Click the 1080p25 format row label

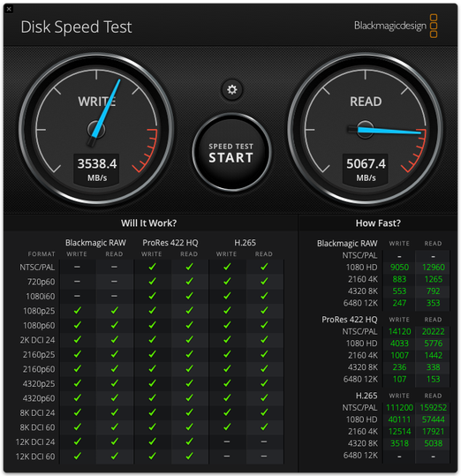39,311
